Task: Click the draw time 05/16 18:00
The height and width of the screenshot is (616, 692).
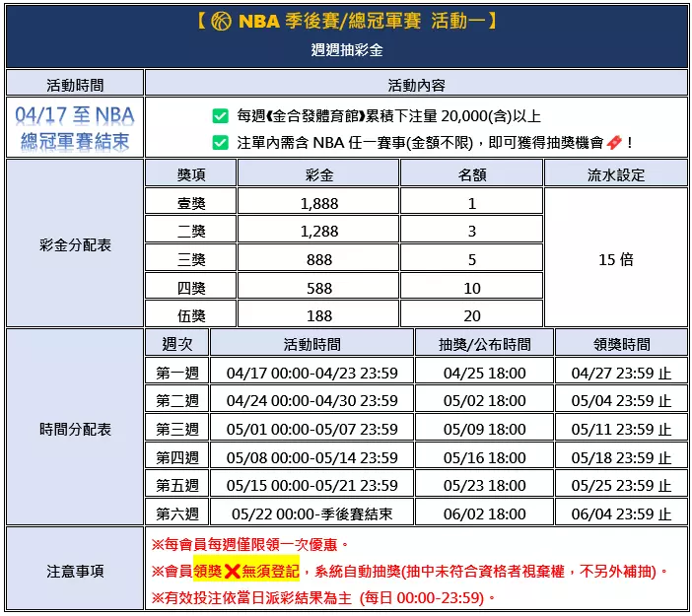Action: tap(484, 457)
